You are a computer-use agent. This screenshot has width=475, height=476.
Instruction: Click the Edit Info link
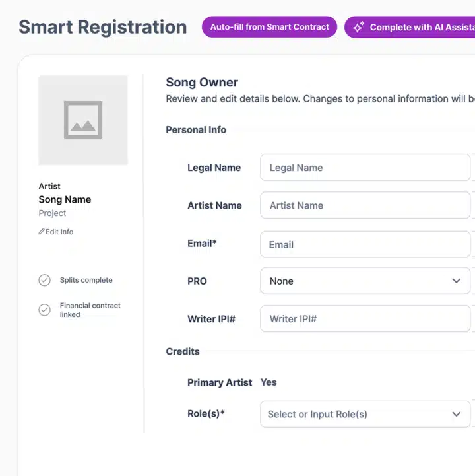(x=56, y=232)
